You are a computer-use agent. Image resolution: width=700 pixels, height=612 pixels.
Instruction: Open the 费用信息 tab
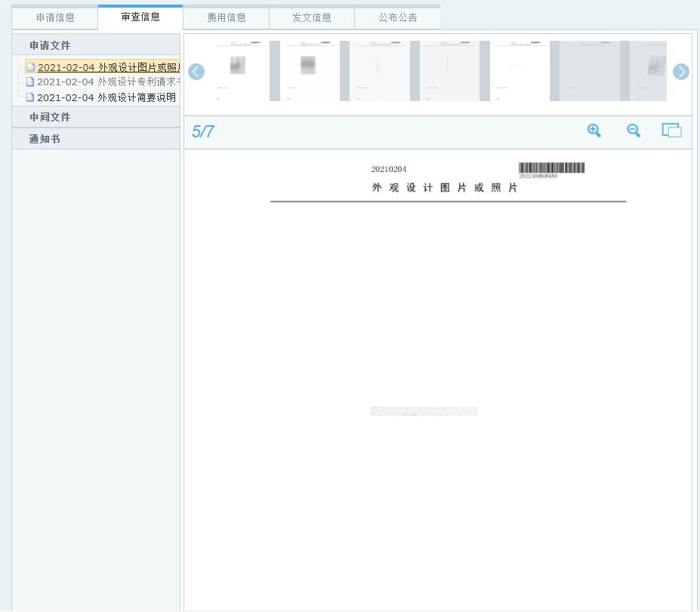227,17
